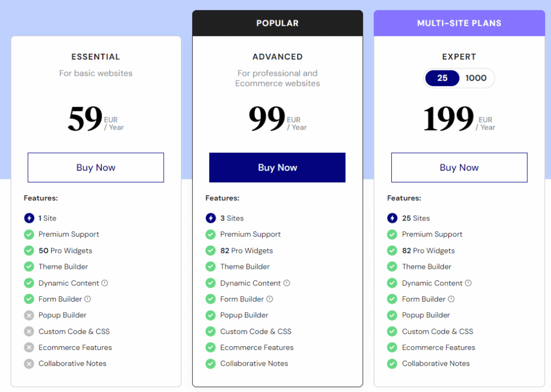Click Form Builder info icon in Essential plan
The image size is (551, 392).
tap(88, 299)
